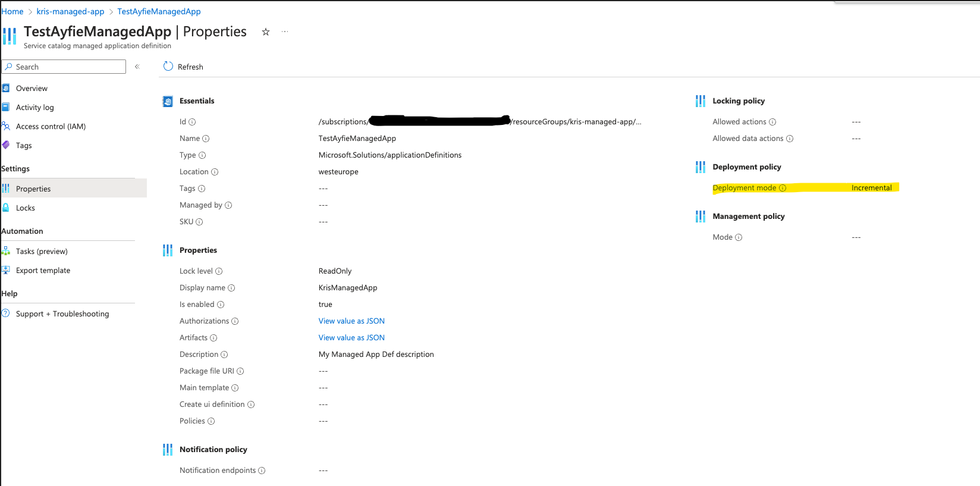The width and height of the screenshot is (980, 486).
Task: Open Export template
Action: pyautogui.click(x=43, y=270)
